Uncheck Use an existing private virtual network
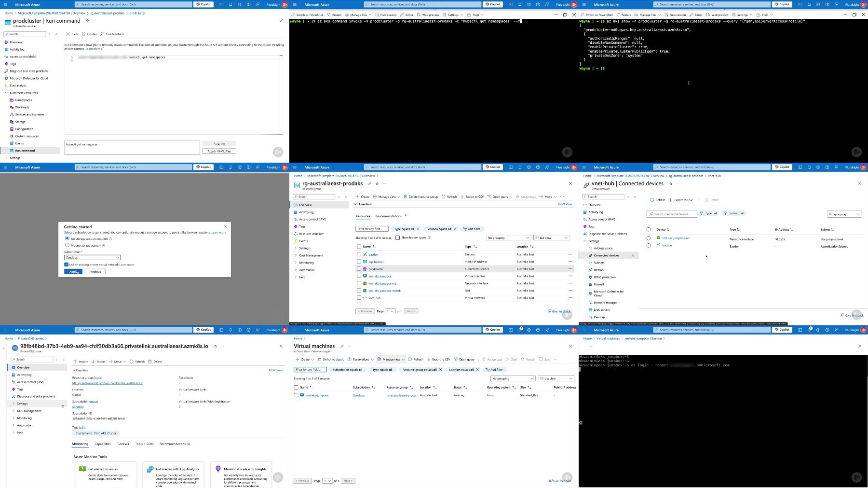Image resolution: width=868 pixels, height=488 pixels. tap(66, 265)
